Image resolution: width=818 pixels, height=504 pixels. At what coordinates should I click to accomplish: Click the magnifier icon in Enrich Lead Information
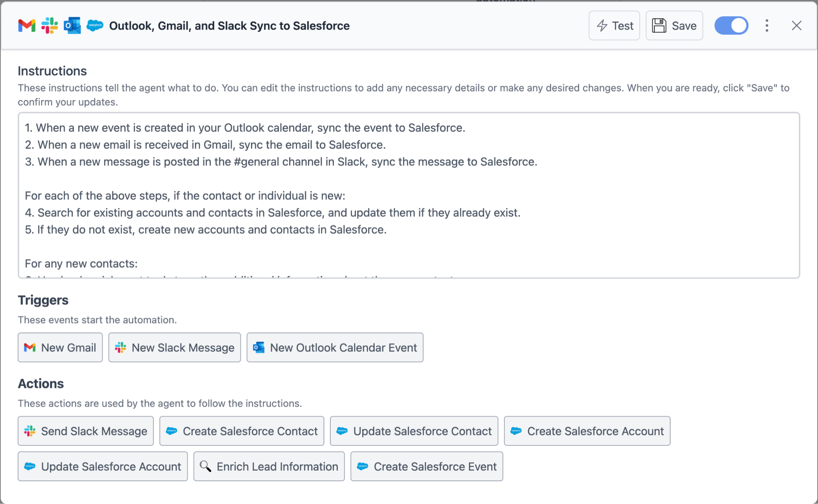click(x=205, y=466)
